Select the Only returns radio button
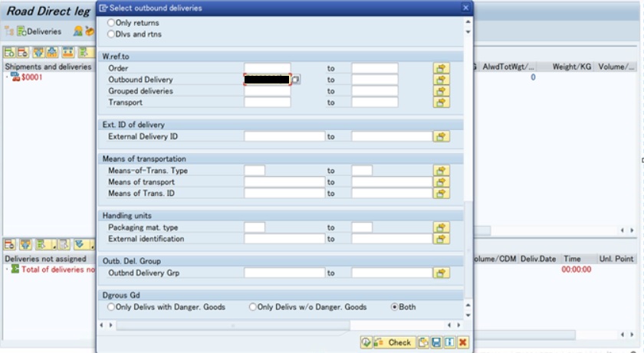 tap(111, 23)
